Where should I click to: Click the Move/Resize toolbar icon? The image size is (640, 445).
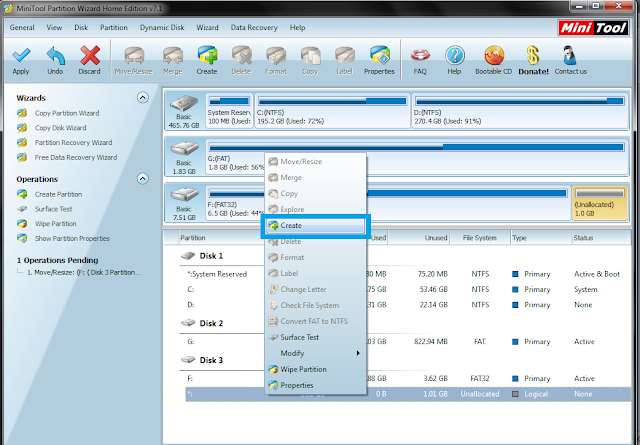[134, 56]
